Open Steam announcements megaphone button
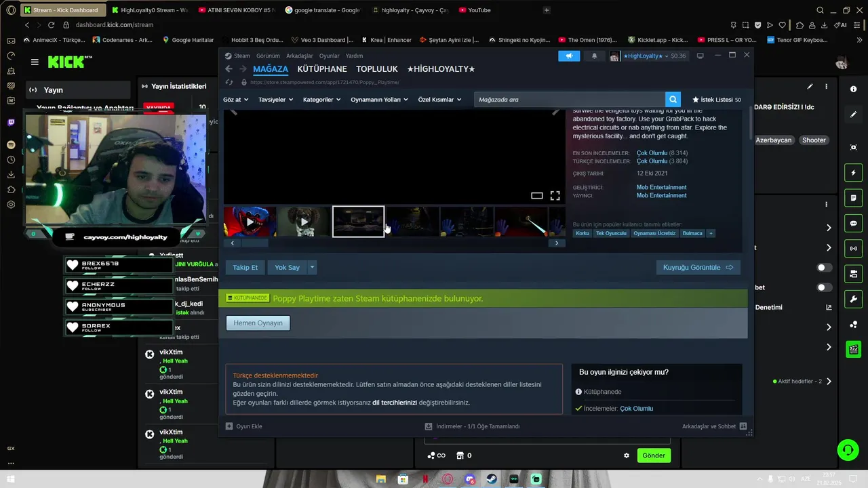Screen dimensions: 868x488 pyautogui.click(x=569, y=56)
